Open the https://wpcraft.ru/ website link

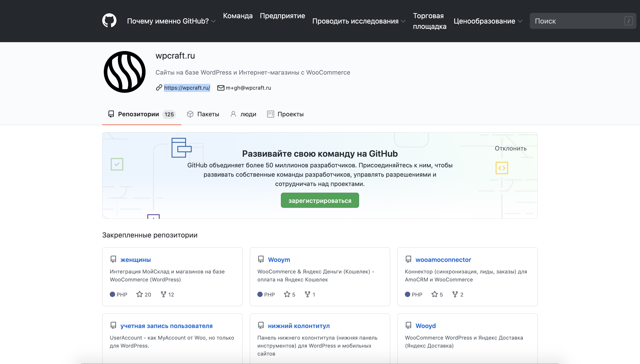[187, 88]
